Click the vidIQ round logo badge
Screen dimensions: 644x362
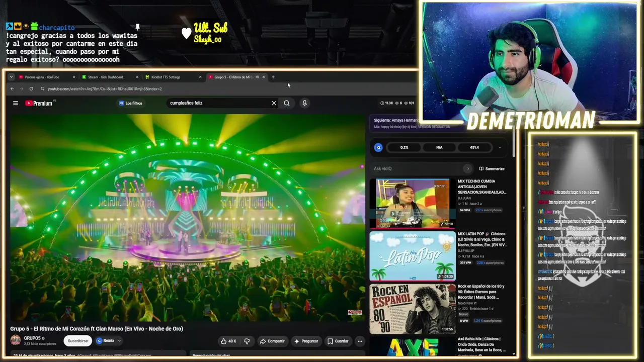(378, 147)
